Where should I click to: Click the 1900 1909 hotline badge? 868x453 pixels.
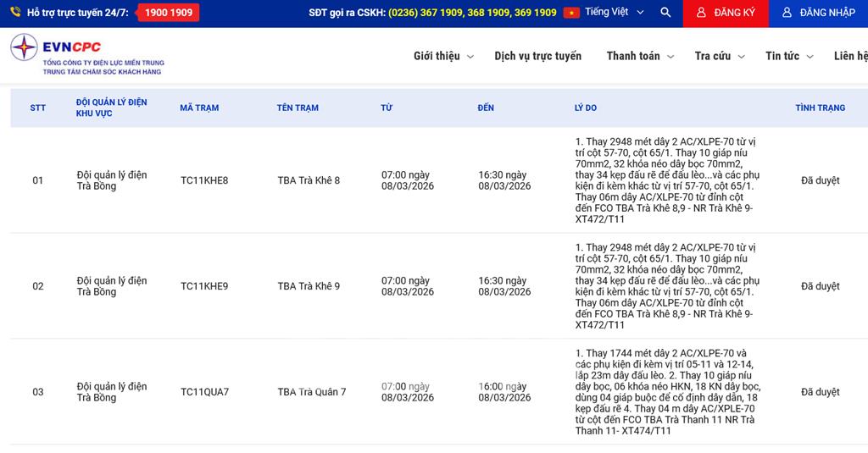click(x=168, y=13)
